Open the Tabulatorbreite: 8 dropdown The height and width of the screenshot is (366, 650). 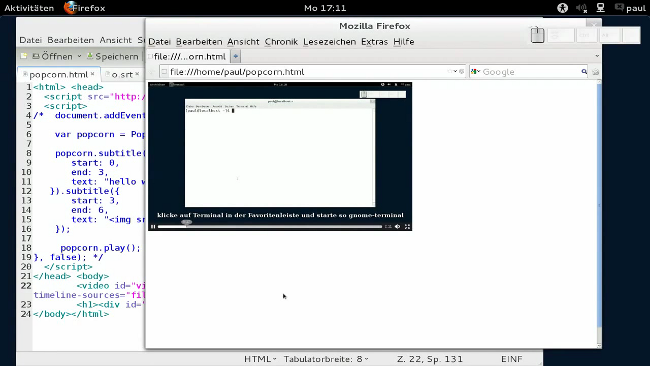click(x=326, y=359)
